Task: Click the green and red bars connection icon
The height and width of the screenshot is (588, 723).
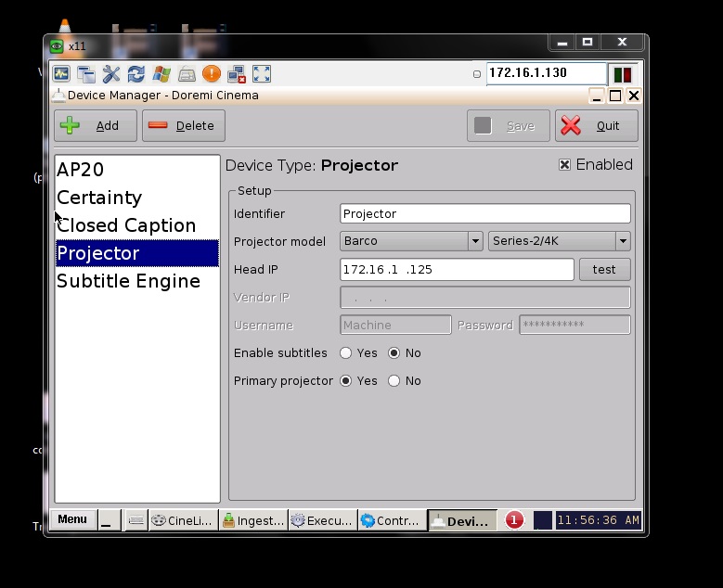Action: point(623,74)
